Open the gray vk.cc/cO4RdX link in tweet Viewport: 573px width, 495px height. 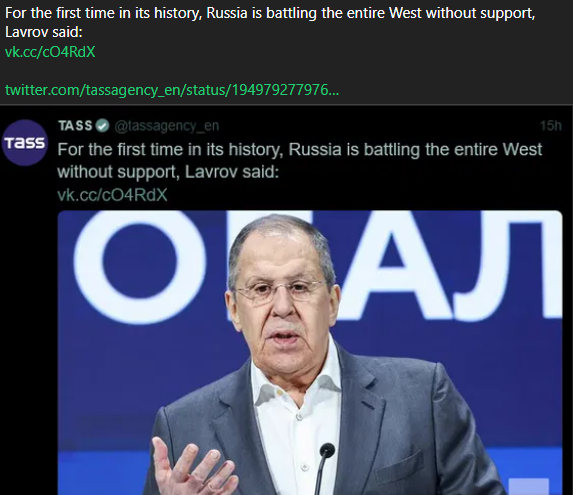coord(112,195)
